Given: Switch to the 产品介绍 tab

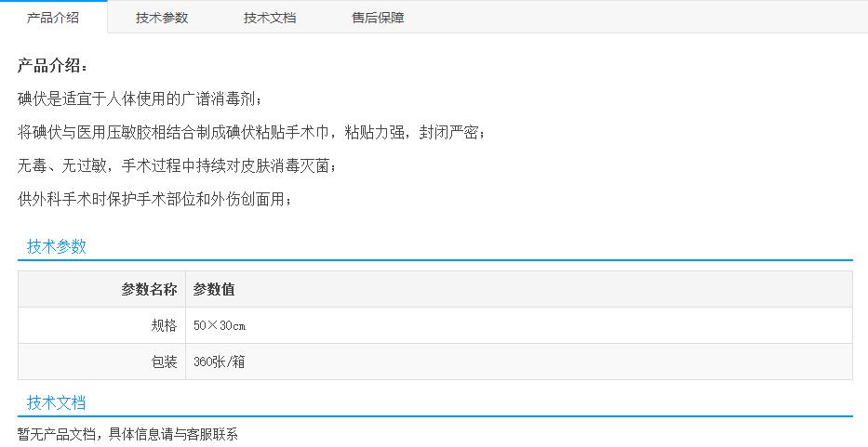Looking at the screenshot, I should coord(53,18).
